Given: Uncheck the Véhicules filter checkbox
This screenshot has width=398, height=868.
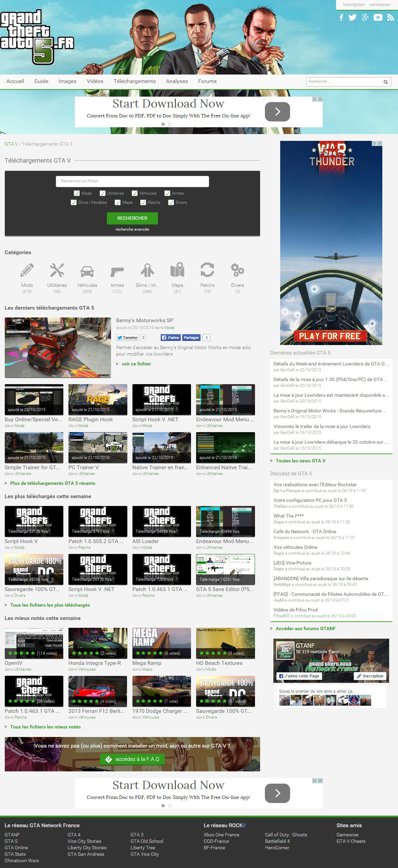Looking at the screenshot, I should 134,193.
